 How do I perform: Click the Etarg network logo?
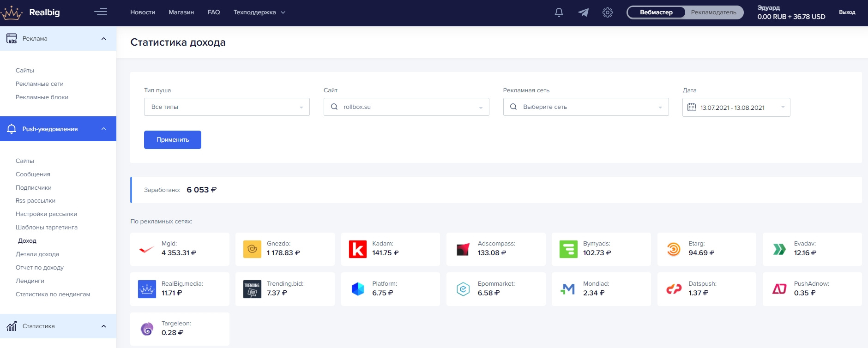pos(674,249)
